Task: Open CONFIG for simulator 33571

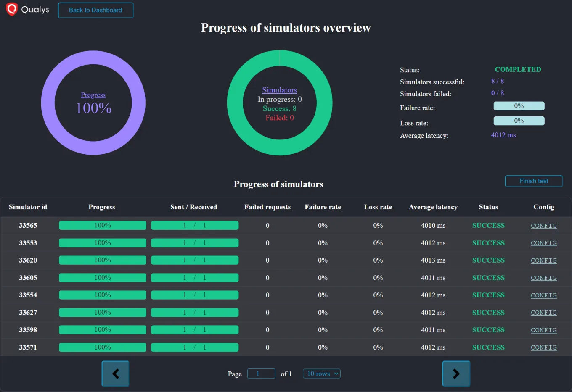Action: pyautogui.click(x=543, y=347)
